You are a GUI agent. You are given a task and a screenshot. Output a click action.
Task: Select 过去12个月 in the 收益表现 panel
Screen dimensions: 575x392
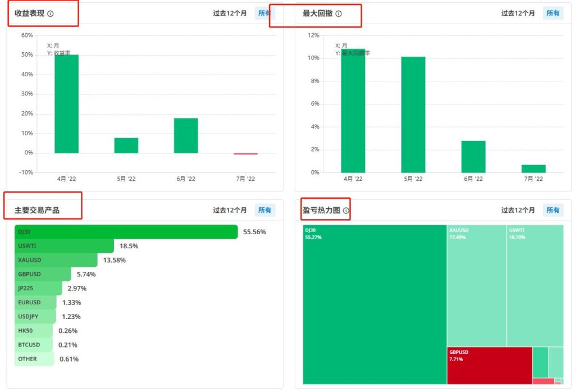230,13
